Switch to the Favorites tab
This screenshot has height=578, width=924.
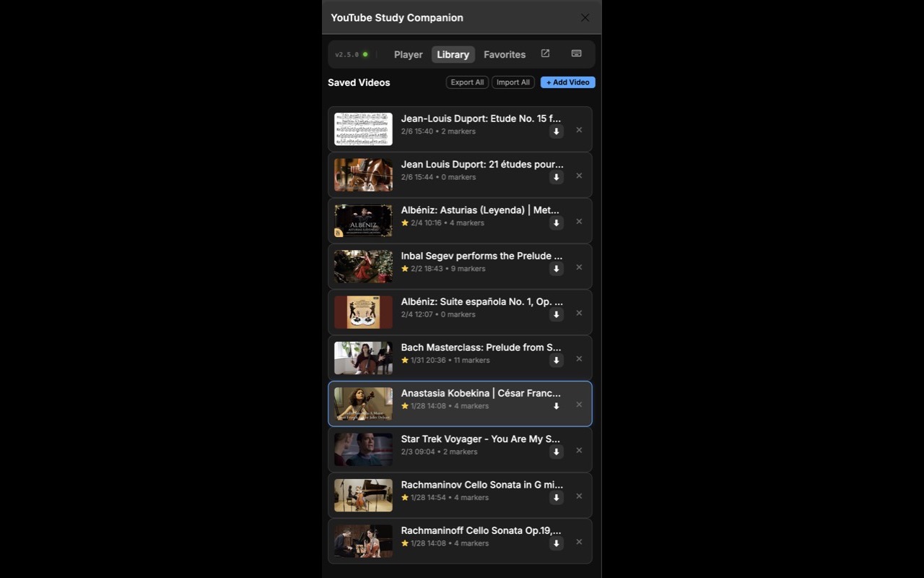504,54
